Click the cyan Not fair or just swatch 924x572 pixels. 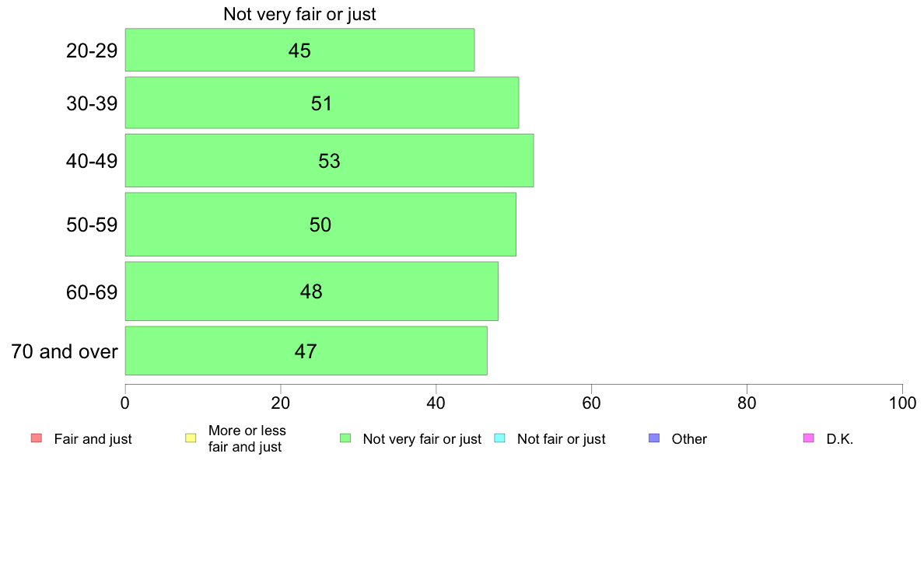499,438
